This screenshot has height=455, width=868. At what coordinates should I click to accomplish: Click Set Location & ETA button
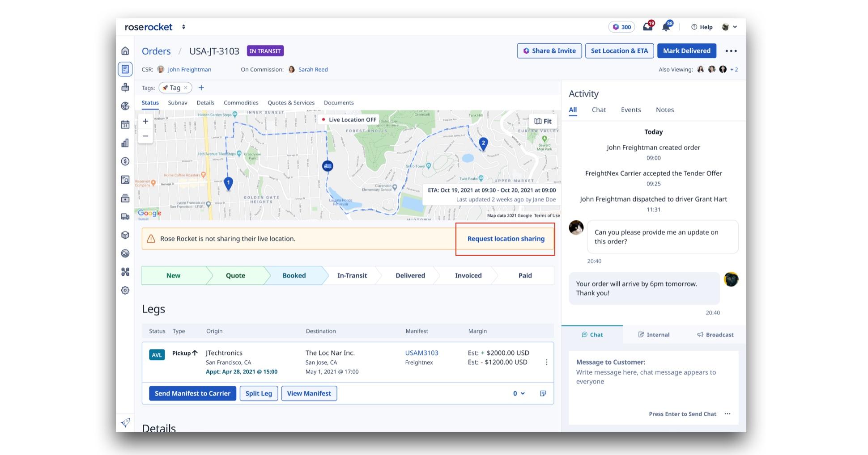coord(619,51)
